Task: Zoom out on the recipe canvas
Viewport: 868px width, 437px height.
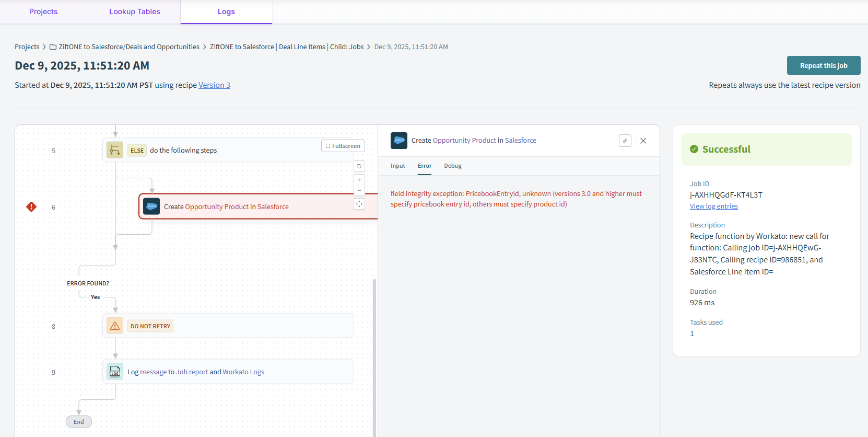Action: (x=359, y=190)
